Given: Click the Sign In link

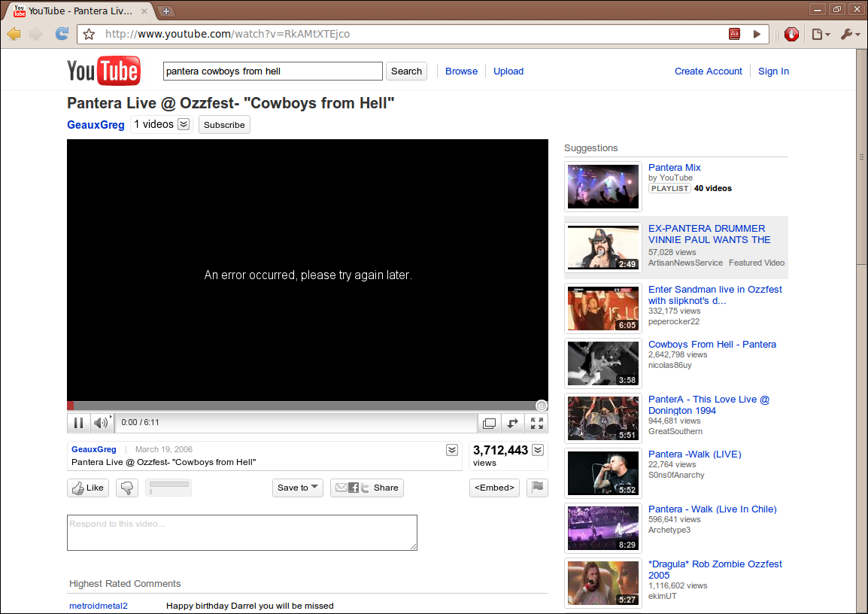Looking at the screenshot, I should tap(773, 71).
